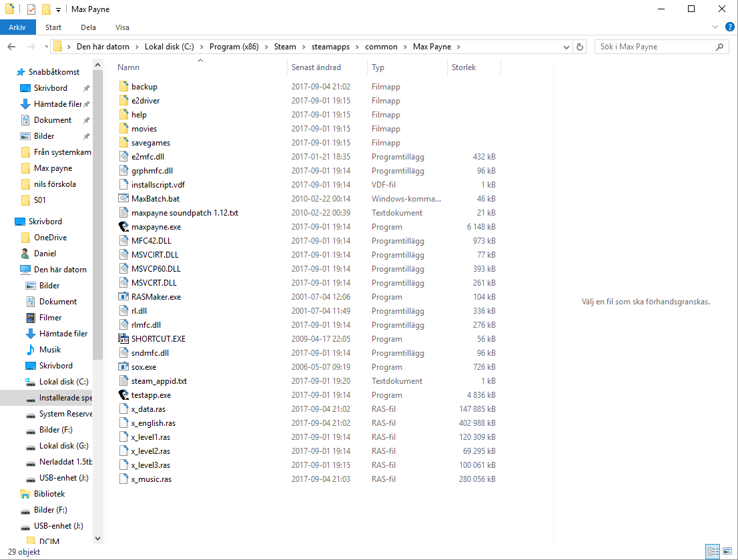The image size is (738, 560).
Task: Go to steamapps in the breadcrumb
Action: [x=330, y=47]
